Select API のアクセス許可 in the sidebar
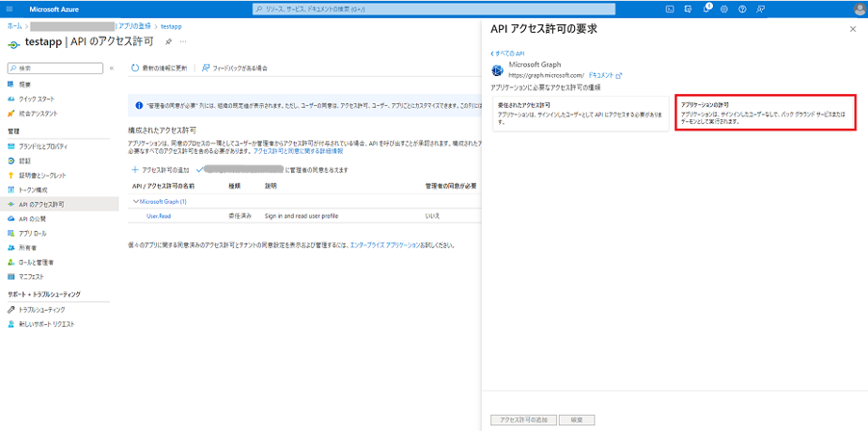This screenshot has width=868, height=431. tap(59, 204)
